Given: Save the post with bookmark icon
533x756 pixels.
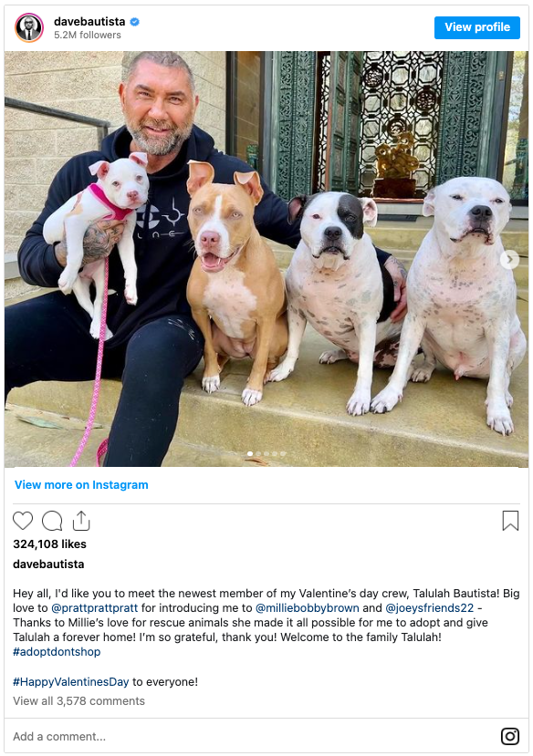Looking at the screenshot, I should 510,521.
